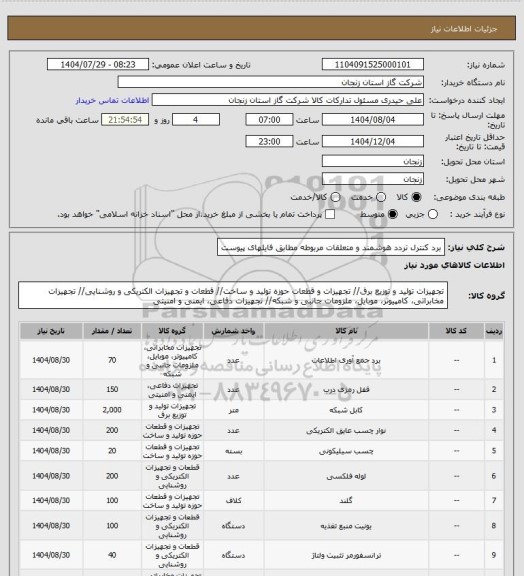Click the واحد شمارش column header

pos(233,331)
